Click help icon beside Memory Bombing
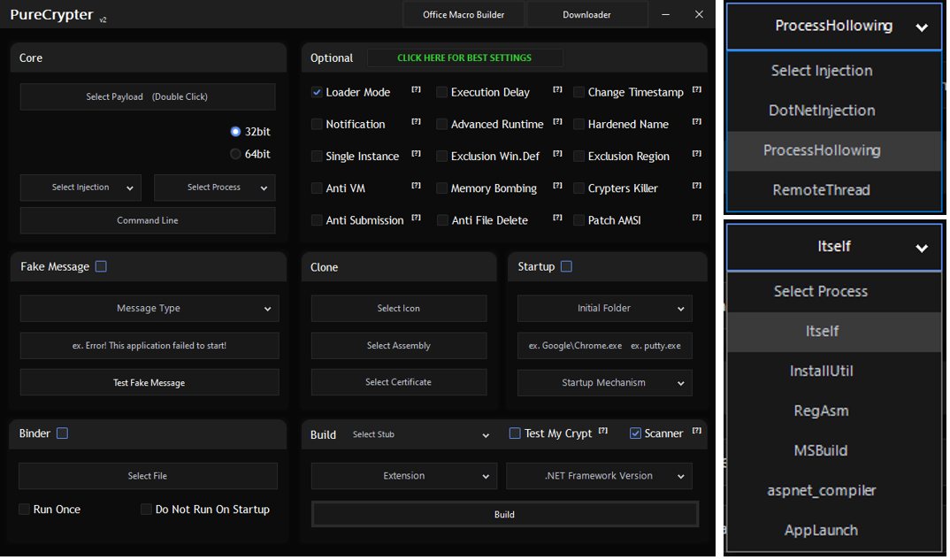The height and width of the screenshot is (560, 950). click(557, 186)
